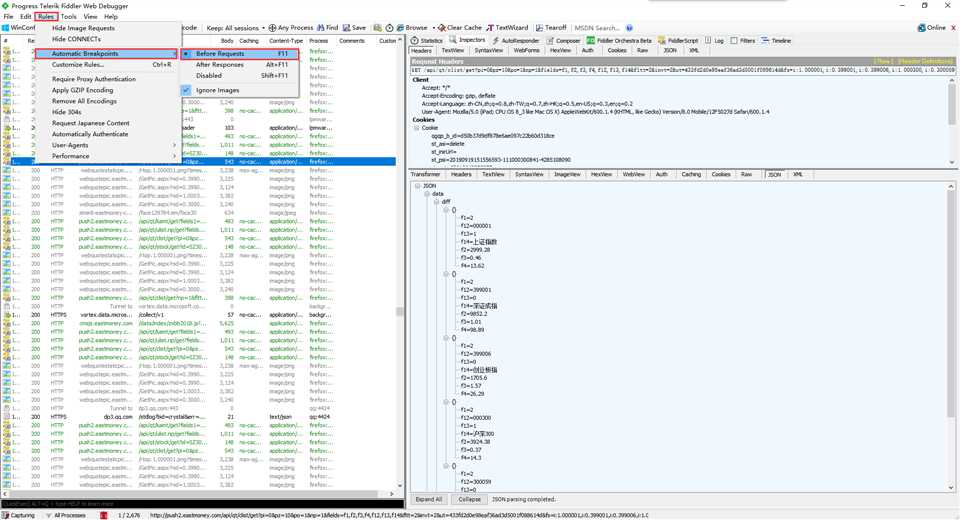Open the Tools menu

point(69,17)
